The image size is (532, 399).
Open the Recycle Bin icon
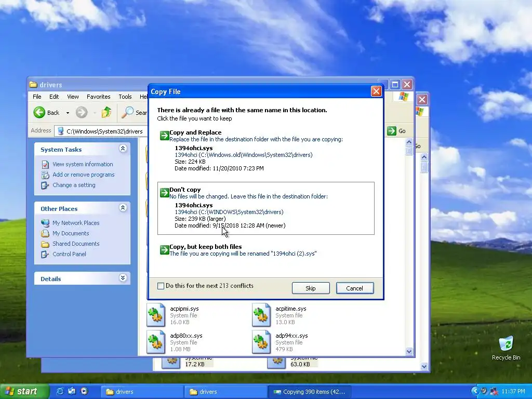(x=506, y=343)
